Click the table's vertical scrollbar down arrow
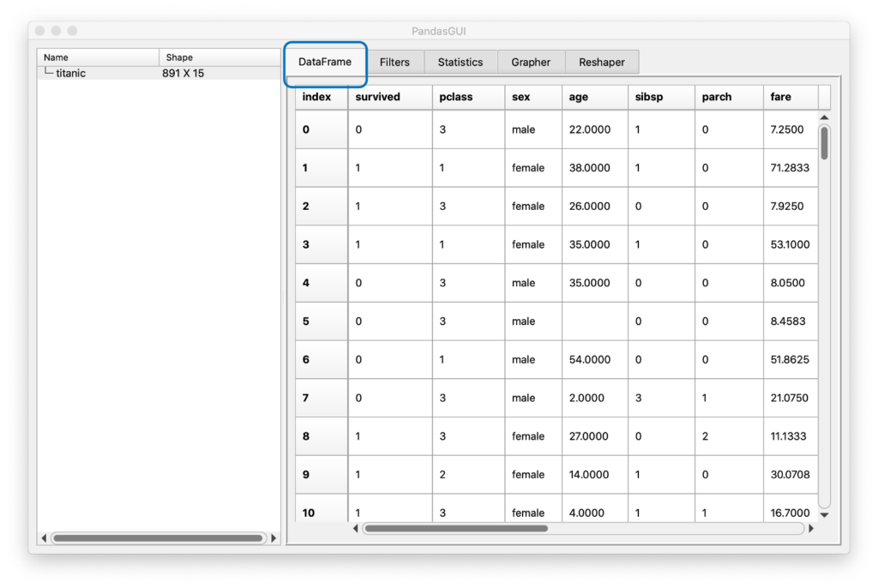The image size is (878, 588). coord(824,515)
